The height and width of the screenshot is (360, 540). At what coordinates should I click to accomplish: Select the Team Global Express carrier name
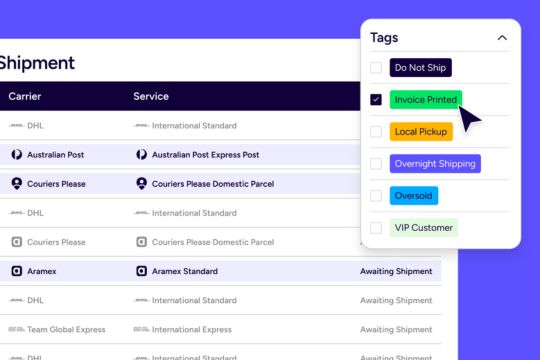pyautogui.click(x=66, y=329)
